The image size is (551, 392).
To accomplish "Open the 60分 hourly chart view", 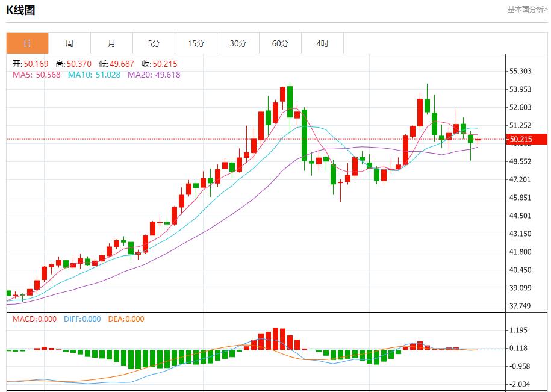I will pos(281,43).
